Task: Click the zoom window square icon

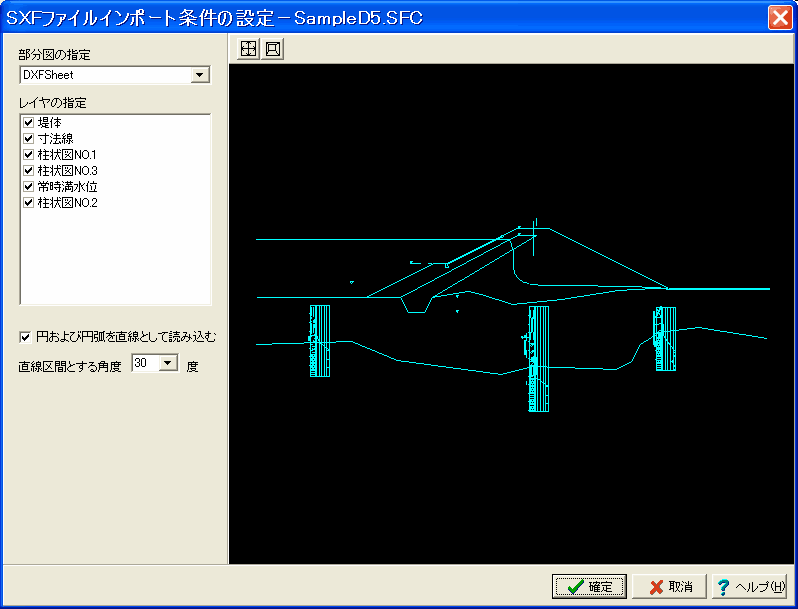Action: (x=273, y=49)
